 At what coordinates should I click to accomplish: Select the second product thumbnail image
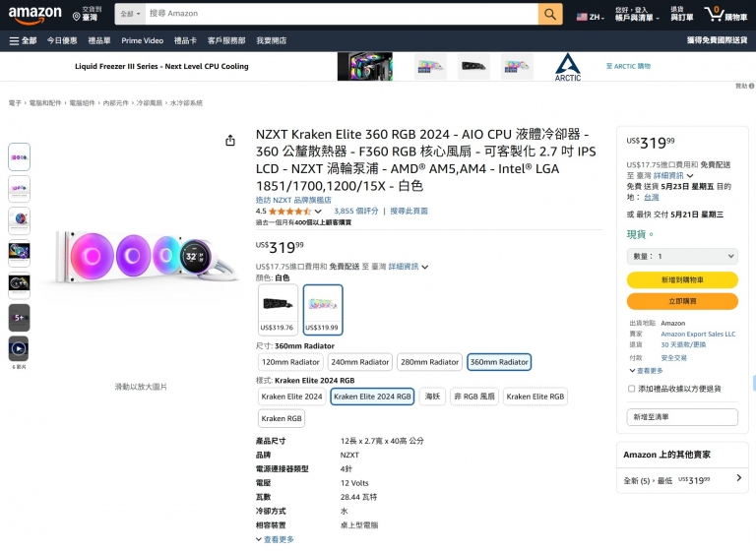pyautogui.click(x=20, y=189)
